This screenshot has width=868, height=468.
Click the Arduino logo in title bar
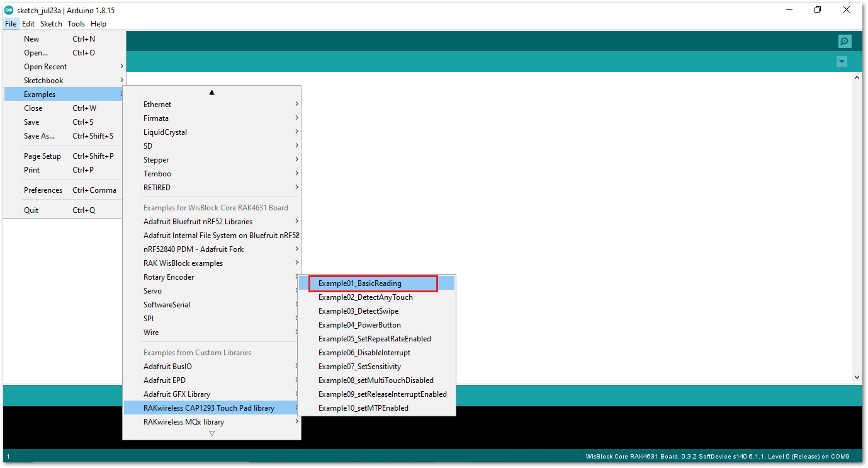point(9,10)
